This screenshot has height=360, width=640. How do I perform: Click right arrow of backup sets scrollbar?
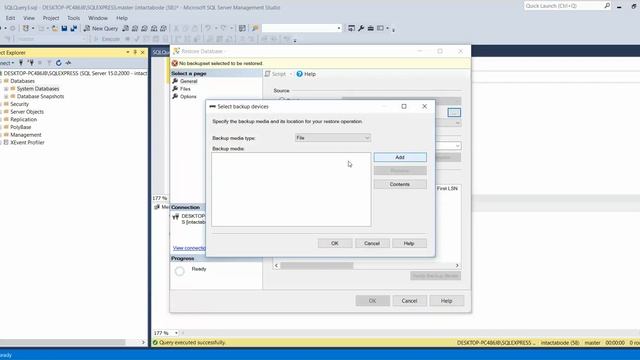[x=457, y=266]
